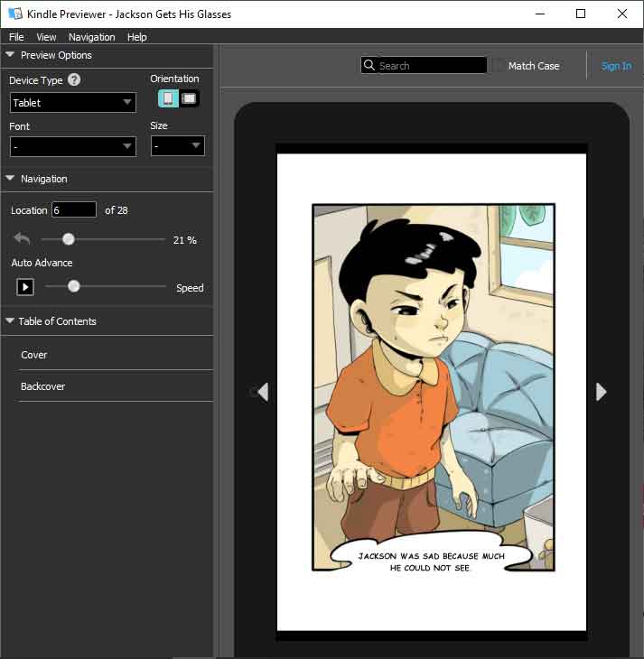Click the Auto Advance speed slider handle
Viewport: 644px width, 659px height.
73,286
